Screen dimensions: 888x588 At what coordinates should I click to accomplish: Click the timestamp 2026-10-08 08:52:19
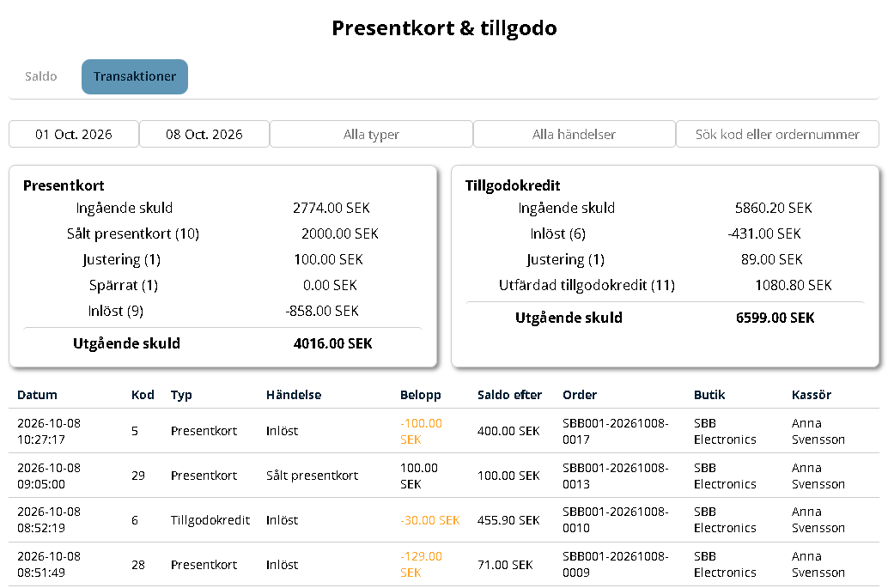(49, 519)
